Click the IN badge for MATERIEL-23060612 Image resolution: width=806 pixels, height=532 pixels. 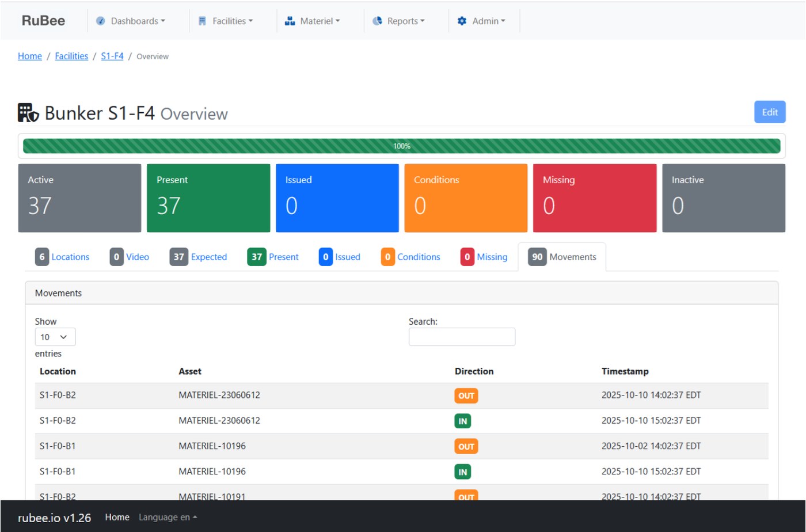[462, 421]
